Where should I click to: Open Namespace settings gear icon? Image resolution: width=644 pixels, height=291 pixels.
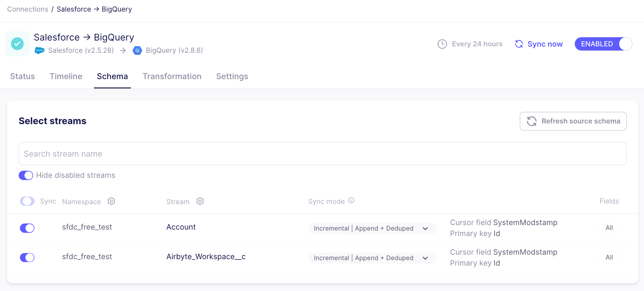click(x=111, y=201)
